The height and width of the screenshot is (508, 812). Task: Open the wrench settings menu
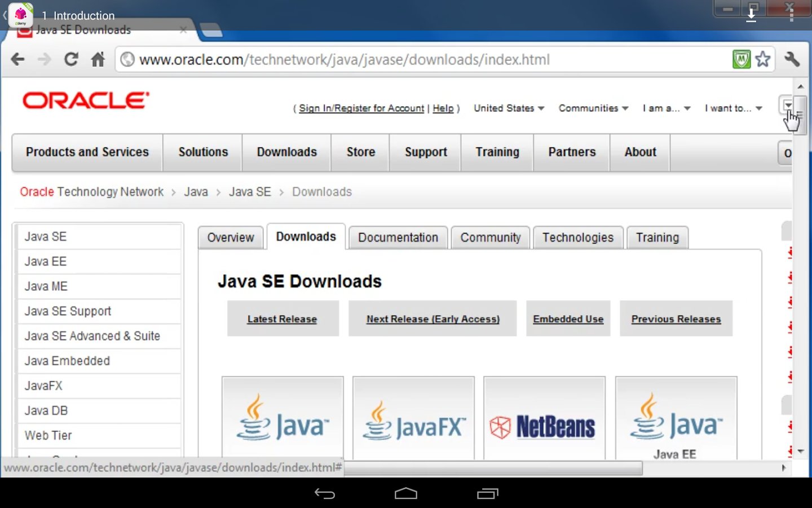pyautogui.click(x=792, y=59)
